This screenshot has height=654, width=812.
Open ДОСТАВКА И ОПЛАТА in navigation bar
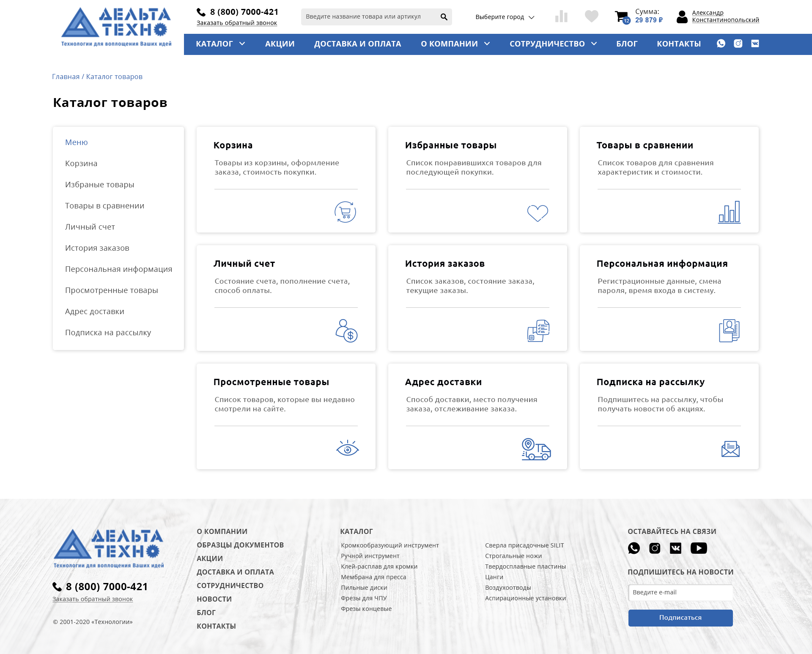tap(357, 44)
